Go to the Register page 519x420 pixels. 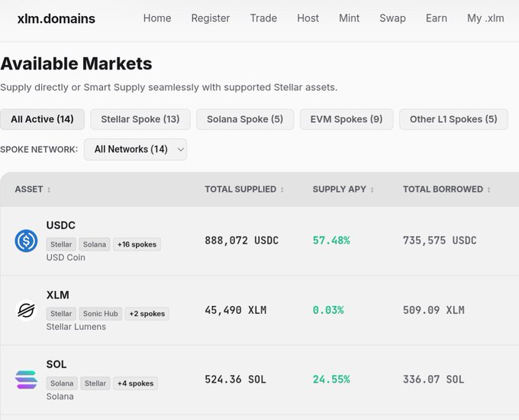pos(211,18)
